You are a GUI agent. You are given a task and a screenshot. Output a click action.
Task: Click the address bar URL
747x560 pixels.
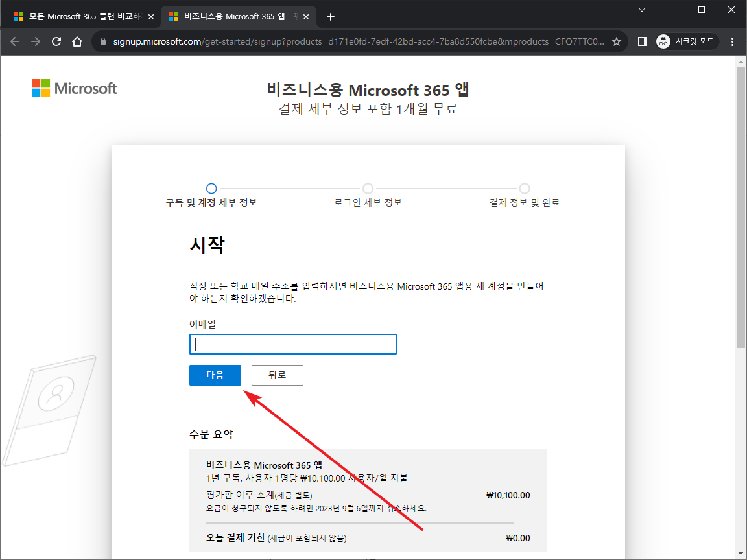(x=358, y=42)
